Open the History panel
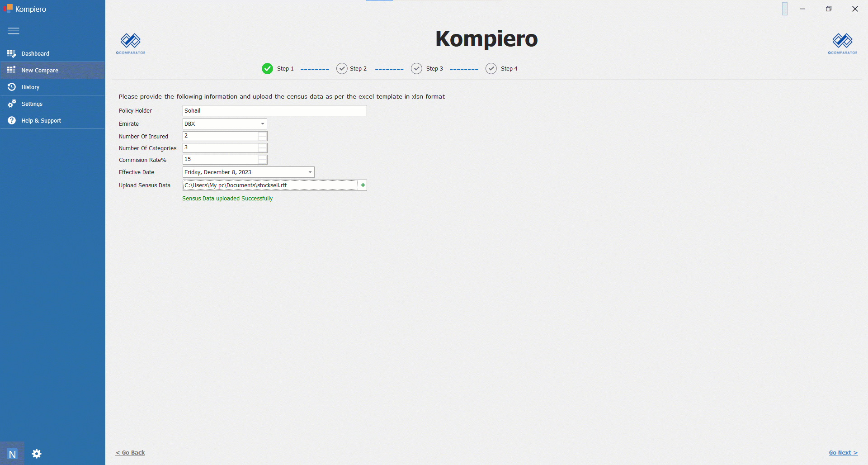The width and height of the screenshot is (868, 465). coord(30,87)
